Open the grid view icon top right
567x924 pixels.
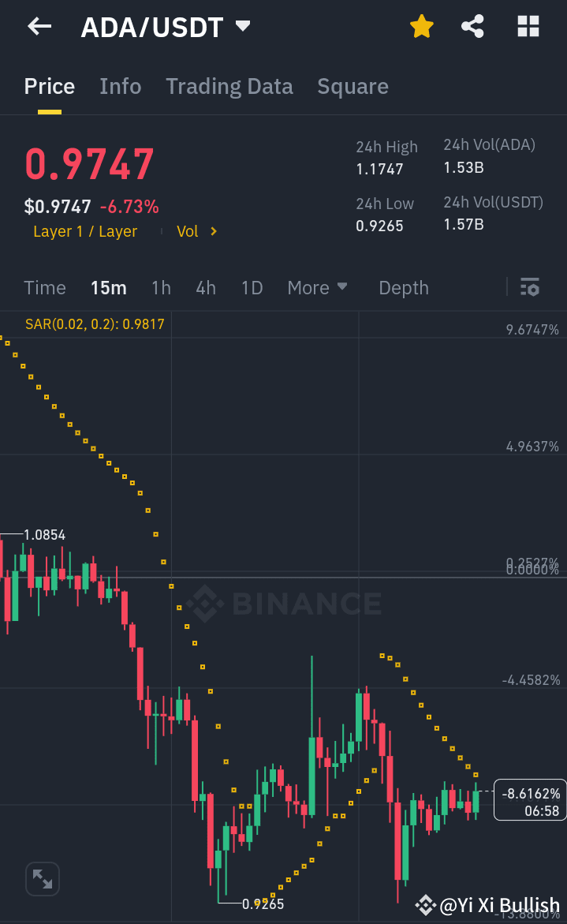527,26
